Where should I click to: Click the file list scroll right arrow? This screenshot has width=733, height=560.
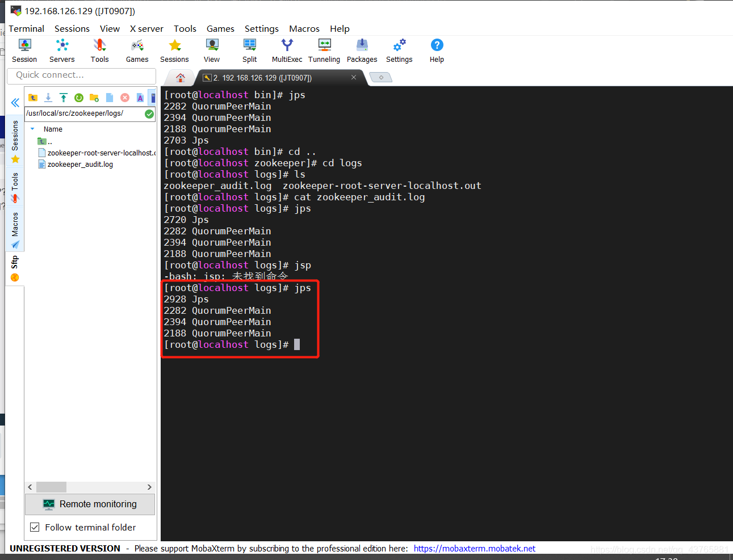pyautogui.click(x=149, y=487)
